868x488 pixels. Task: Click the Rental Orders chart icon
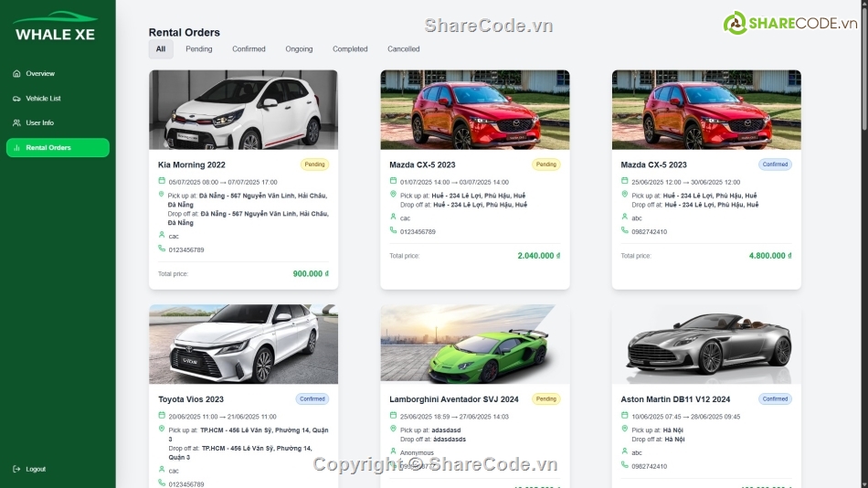tap(16, 148)
